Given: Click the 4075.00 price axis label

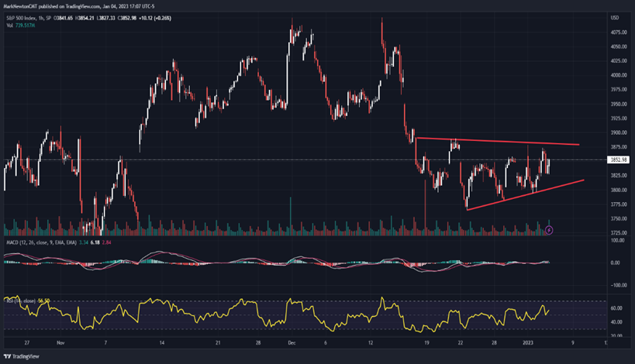Looking at the screenshot, I should (619, 33).
